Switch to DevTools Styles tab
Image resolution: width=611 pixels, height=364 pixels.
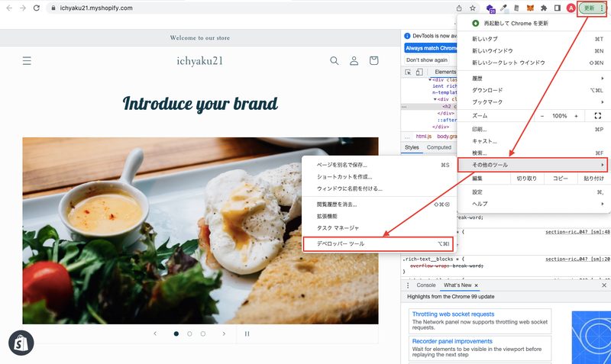[x=412, y=147]
